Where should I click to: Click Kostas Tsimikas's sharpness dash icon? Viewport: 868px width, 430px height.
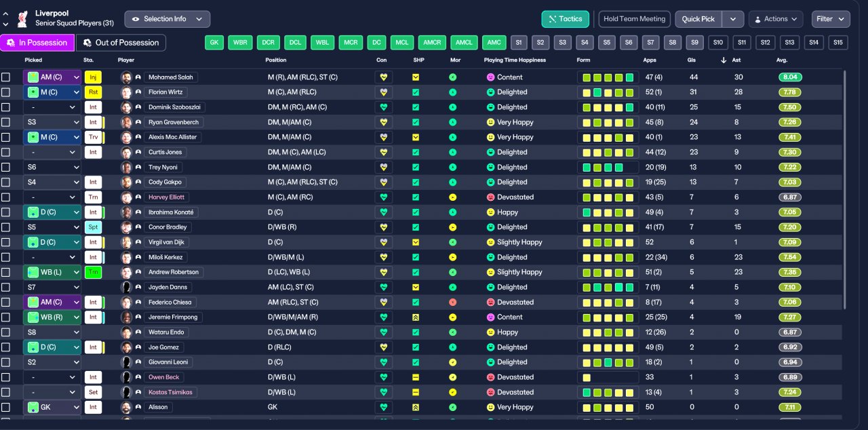point(416,392)
